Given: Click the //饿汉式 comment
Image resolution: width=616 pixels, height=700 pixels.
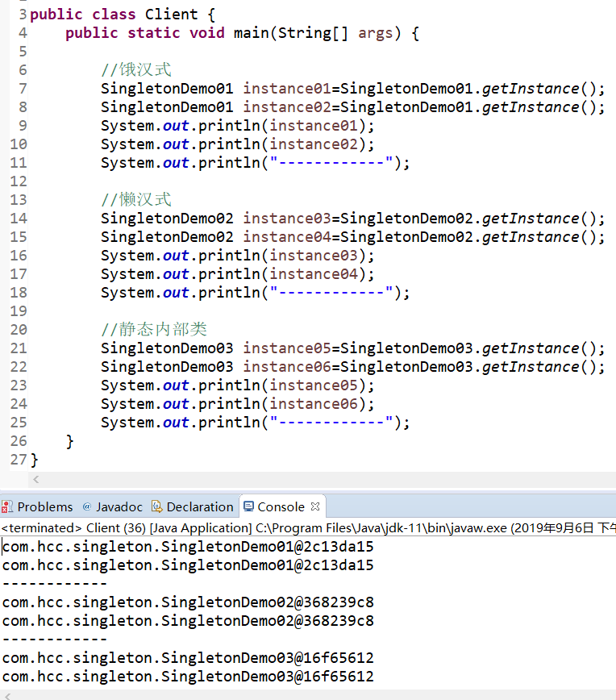Looking at the screenshot, I should (x=136, y=69).
